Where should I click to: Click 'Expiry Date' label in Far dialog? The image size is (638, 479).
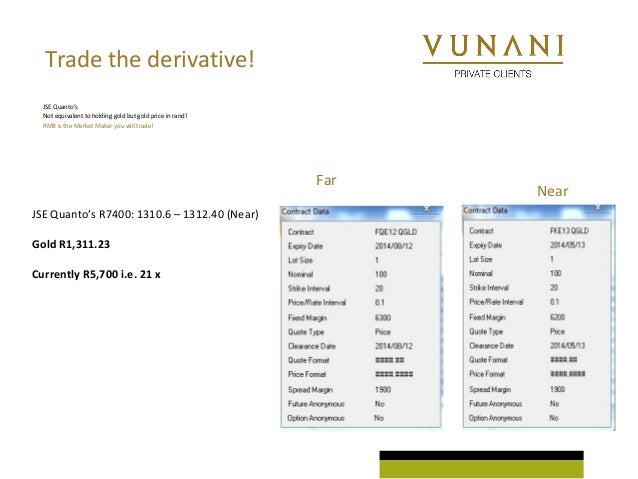tap(305, 246)
